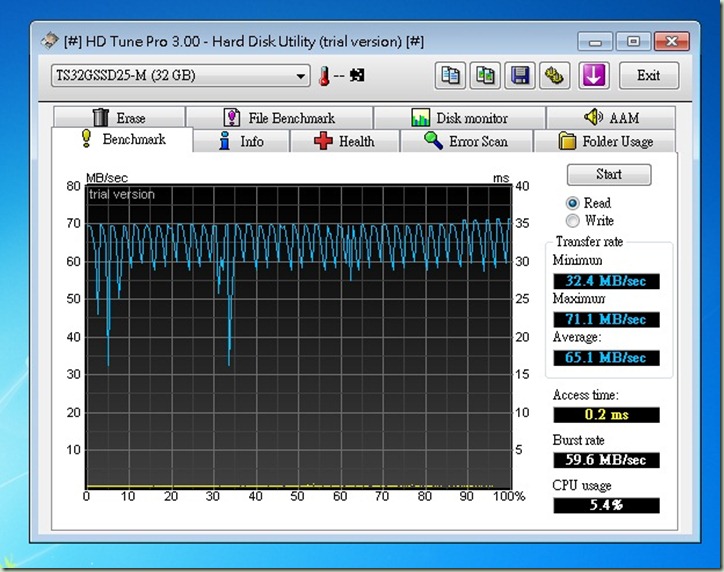This screenshot has width=724, height=572.
Task: Click the floppy disk save icon
Action: point(519,75)
